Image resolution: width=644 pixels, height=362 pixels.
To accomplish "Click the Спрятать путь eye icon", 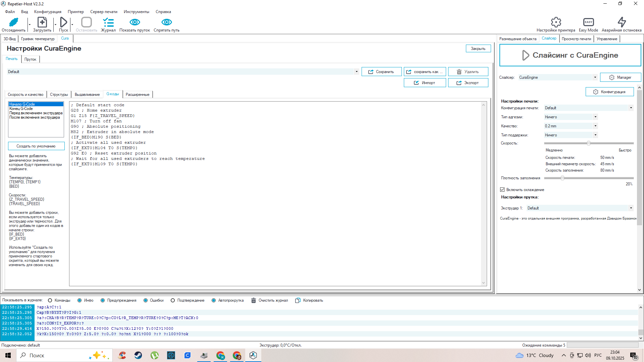I will (x=166, y=22).
